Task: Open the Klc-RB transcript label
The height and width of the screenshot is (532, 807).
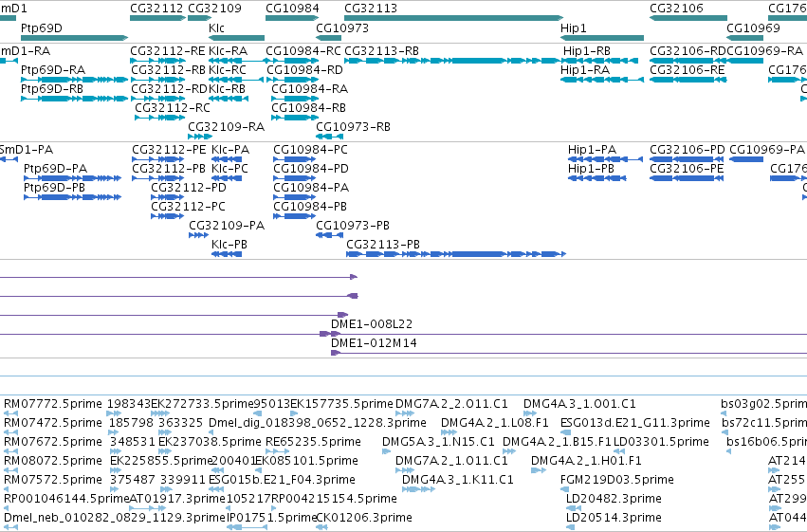Action: (x=227, y=88)
